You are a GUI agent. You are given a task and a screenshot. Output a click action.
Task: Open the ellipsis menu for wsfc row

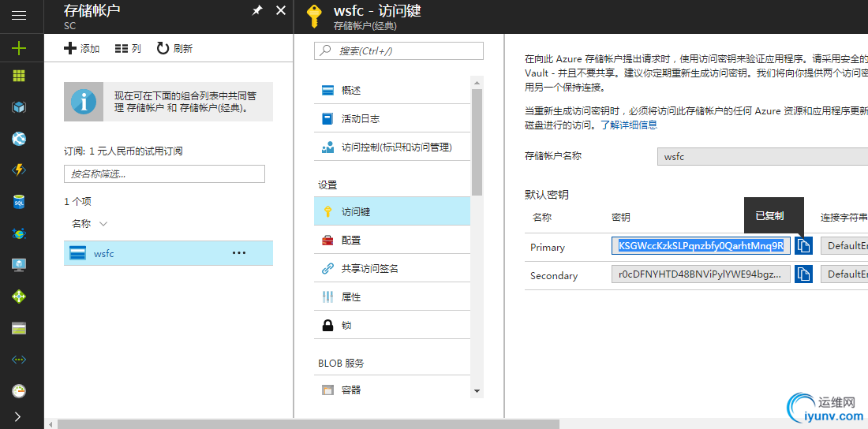(238, 253)
